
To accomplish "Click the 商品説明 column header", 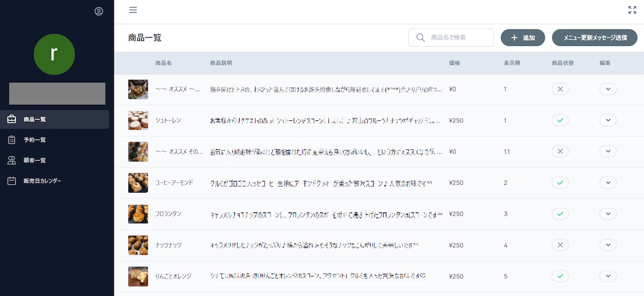I will (221, 63).
